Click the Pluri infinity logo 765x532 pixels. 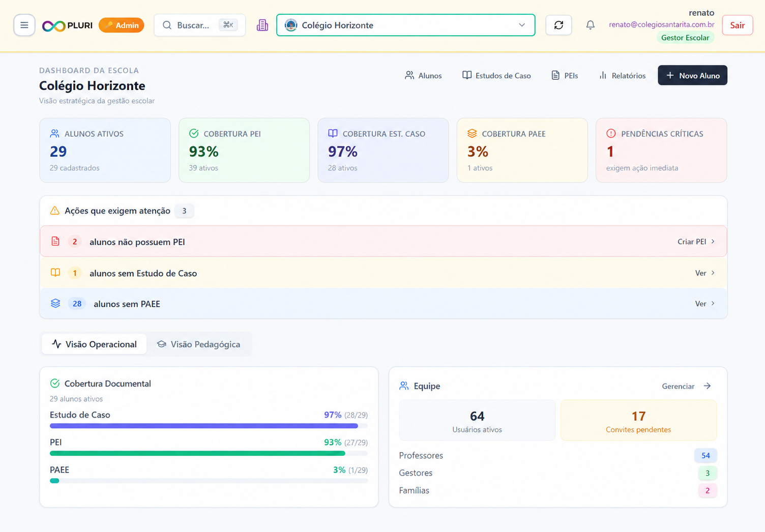coord(53,25)
